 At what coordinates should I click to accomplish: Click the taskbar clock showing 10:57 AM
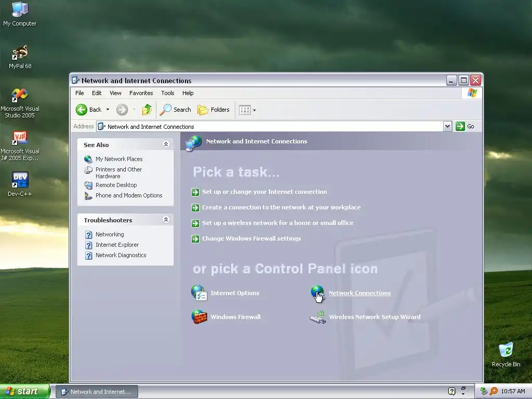pyautogui.click(x=513, y=391)
